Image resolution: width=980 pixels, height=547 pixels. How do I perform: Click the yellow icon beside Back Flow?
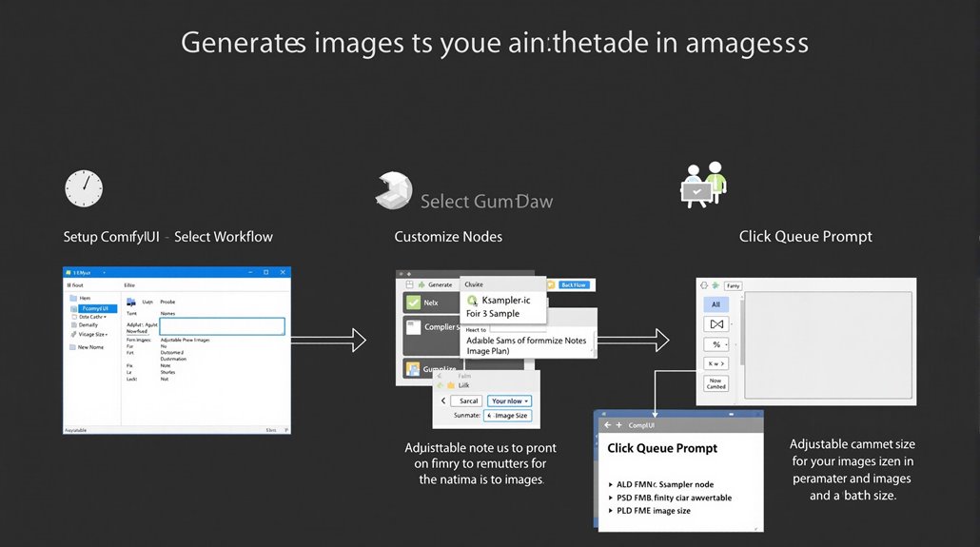click(x=551, y=285)
